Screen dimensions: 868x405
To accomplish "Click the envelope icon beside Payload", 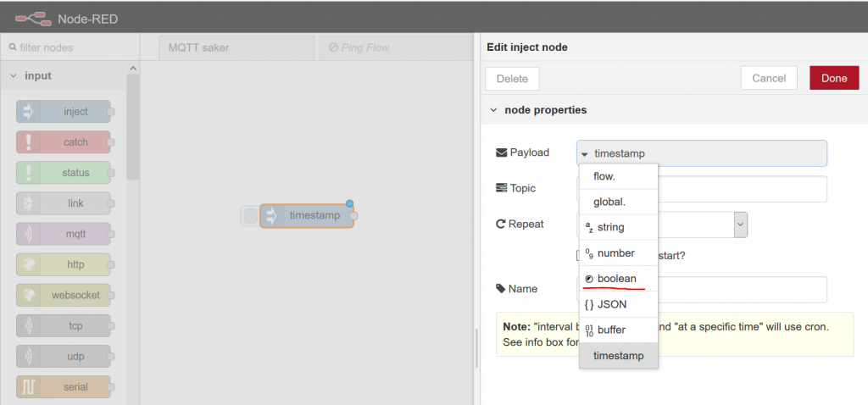I will (x=501, y=153).
